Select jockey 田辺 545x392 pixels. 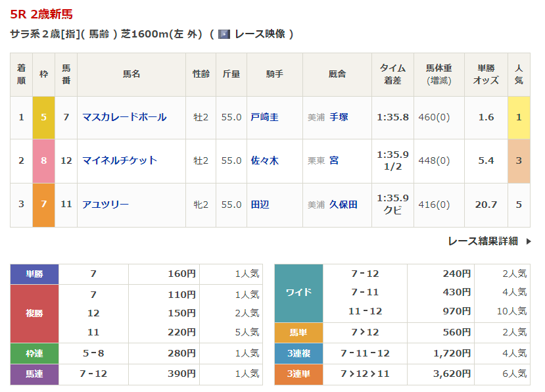[x=260, y=205]
